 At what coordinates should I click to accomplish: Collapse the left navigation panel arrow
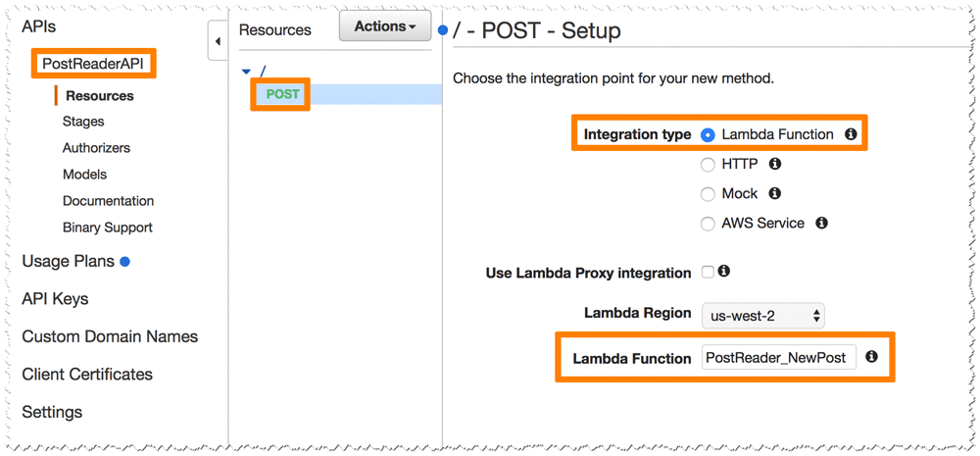click(x=218, y=42)
